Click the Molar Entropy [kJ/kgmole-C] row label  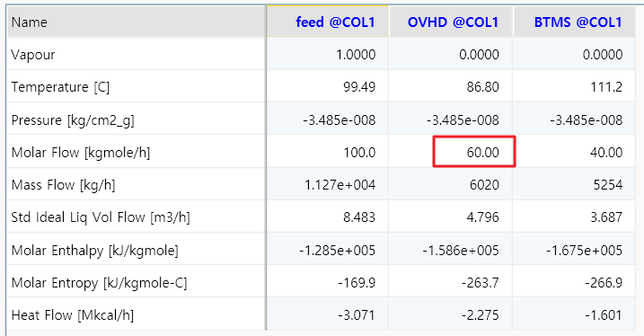pos(99,283)
